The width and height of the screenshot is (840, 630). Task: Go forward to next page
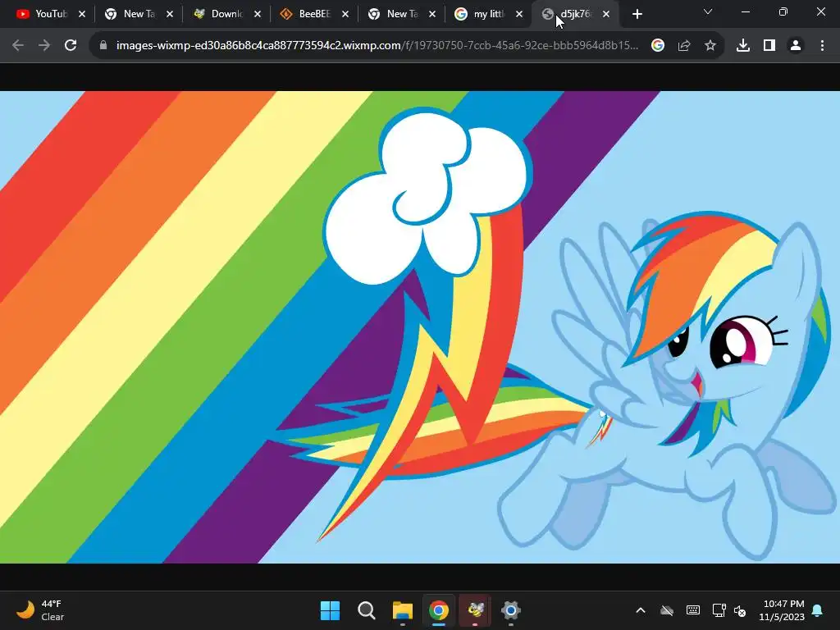tap(44, 46)
